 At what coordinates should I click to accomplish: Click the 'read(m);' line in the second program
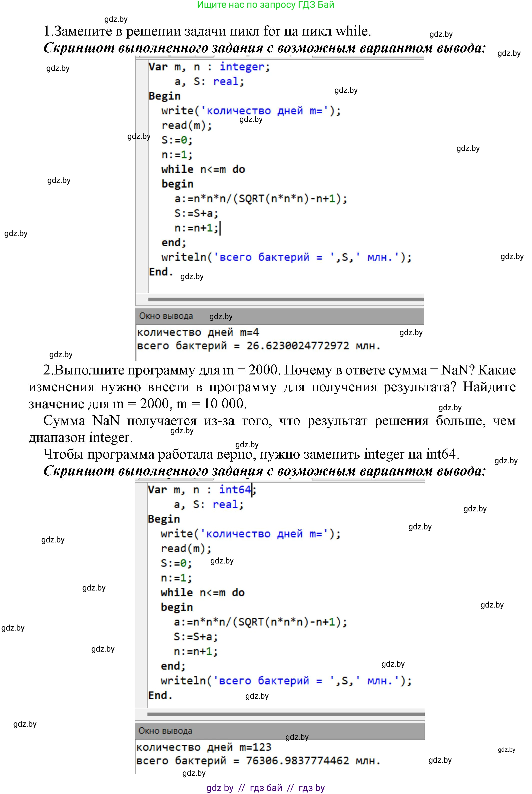pos(186,549)
